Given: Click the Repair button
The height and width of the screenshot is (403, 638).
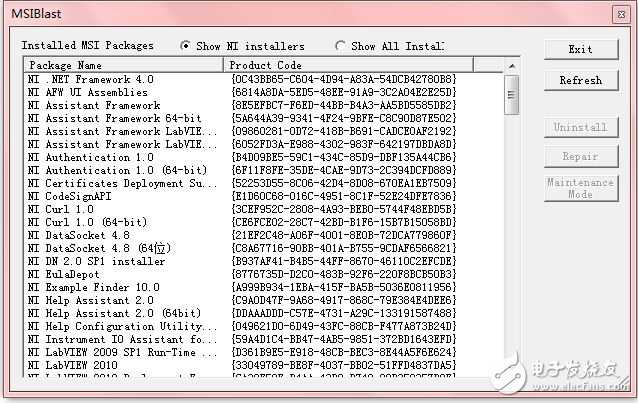Looking at the screenshot, I should (581, 156).
